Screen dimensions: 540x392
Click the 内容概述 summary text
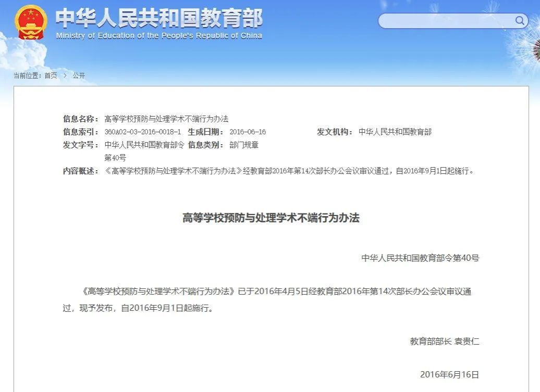point(290,171)
